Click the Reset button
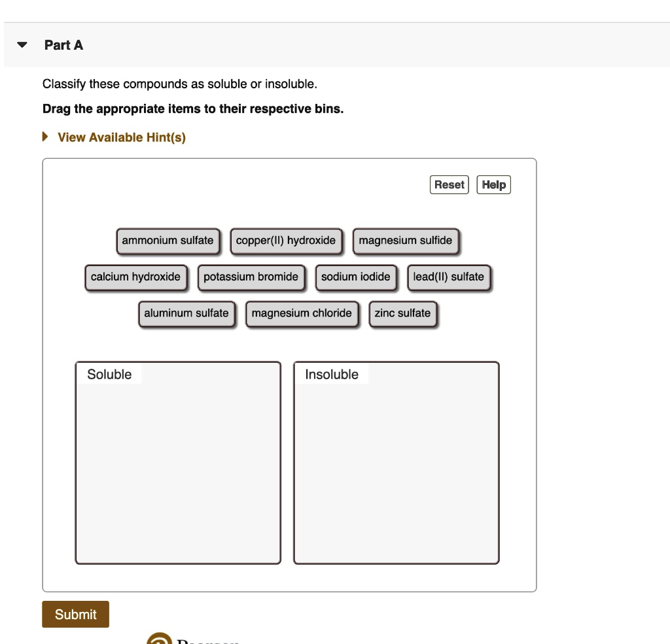This screenshot has width=670, height=644. [449, 184]
